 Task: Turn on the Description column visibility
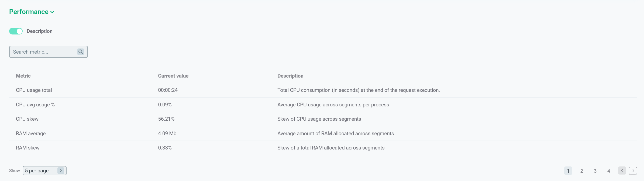16,31
